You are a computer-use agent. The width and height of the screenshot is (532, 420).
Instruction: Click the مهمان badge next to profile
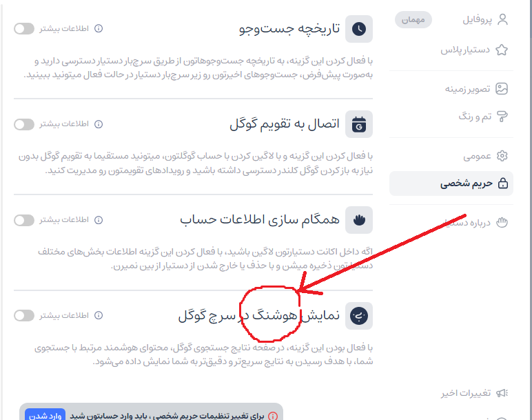[413, 20]
